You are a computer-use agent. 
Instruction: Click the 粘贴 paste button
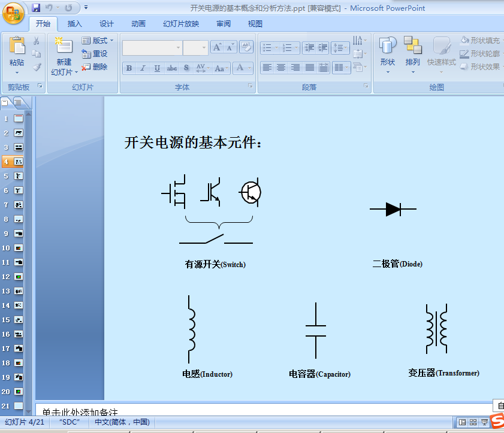pyautogui.click(x=17, y=52)
